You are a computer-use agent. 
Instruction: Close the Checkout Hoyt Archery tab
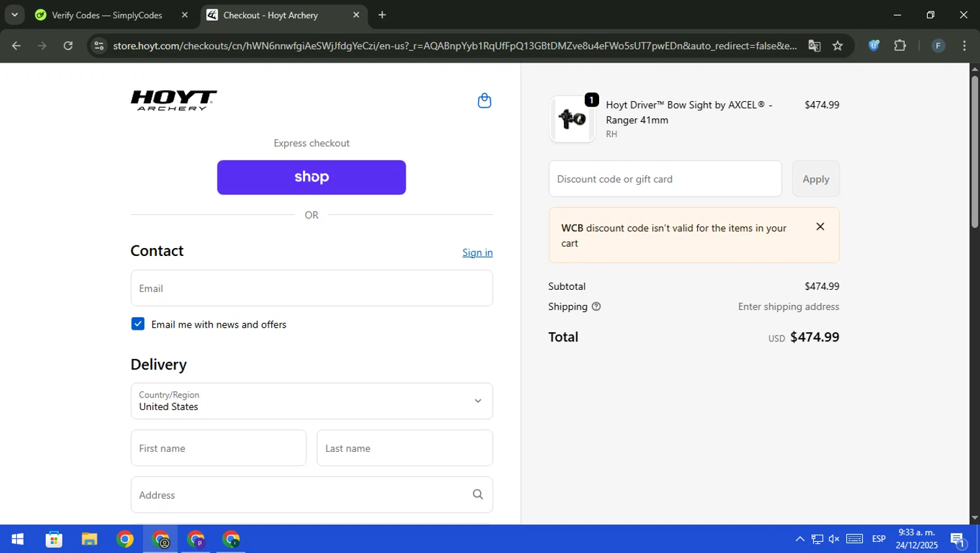coord(356,15)
